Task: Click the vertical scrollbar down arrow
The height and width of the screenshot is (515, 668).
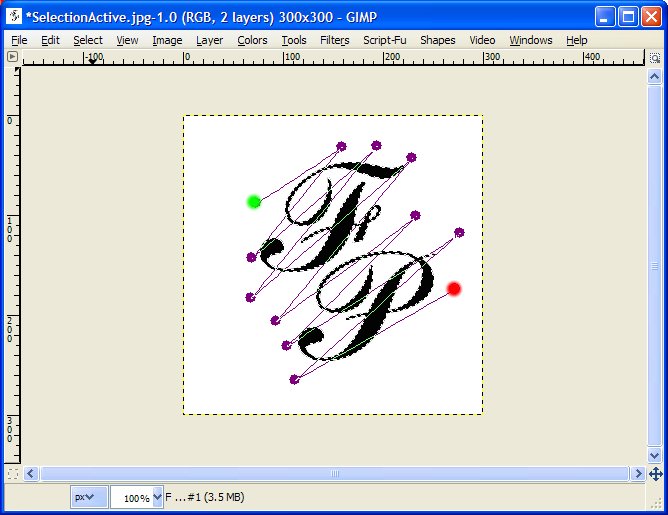Action: pos(654,455)
